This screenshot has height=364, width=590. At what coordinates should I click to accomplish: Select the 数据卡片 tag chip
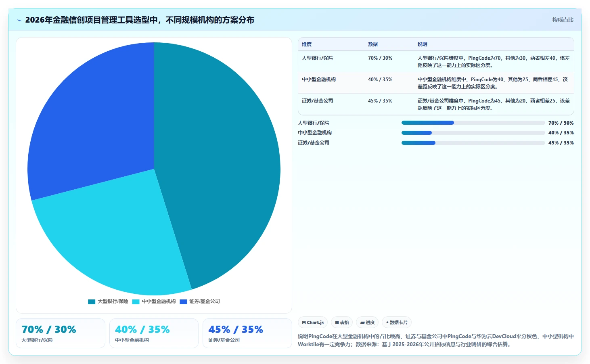397,322
